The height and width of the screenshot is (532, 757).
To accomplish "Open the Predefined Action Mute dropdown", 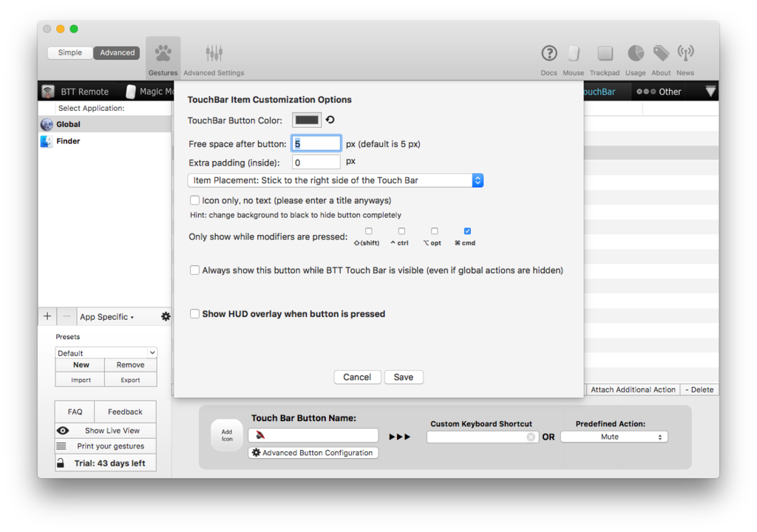I will pyautogui.click(x=614, y=437).
